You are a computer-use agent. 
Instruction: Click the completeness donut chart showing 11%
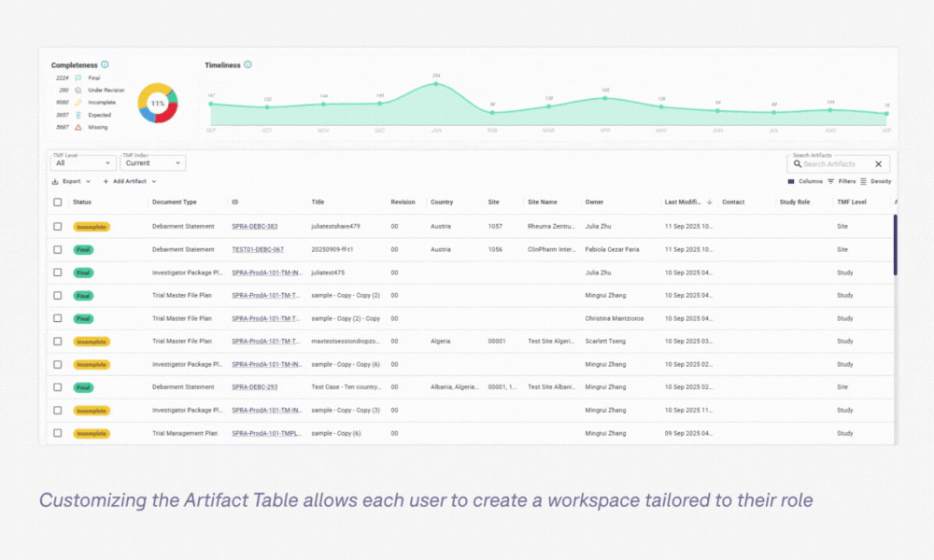point(157,103)
